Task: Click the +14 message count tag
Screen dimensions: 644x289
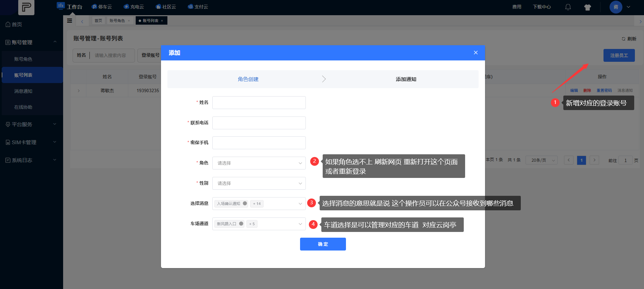Action: [x=257, y=204]
